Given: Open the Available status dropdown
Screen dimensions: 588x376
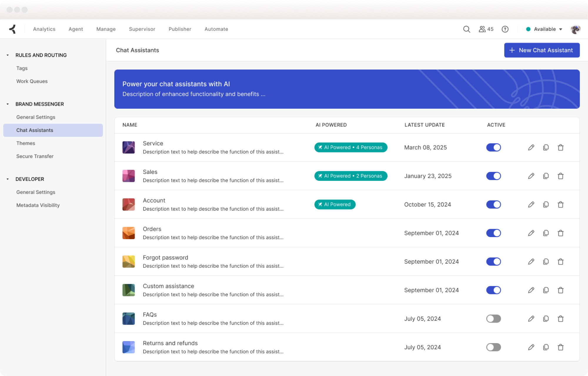Looking at the screenshot, I should 544,29.
